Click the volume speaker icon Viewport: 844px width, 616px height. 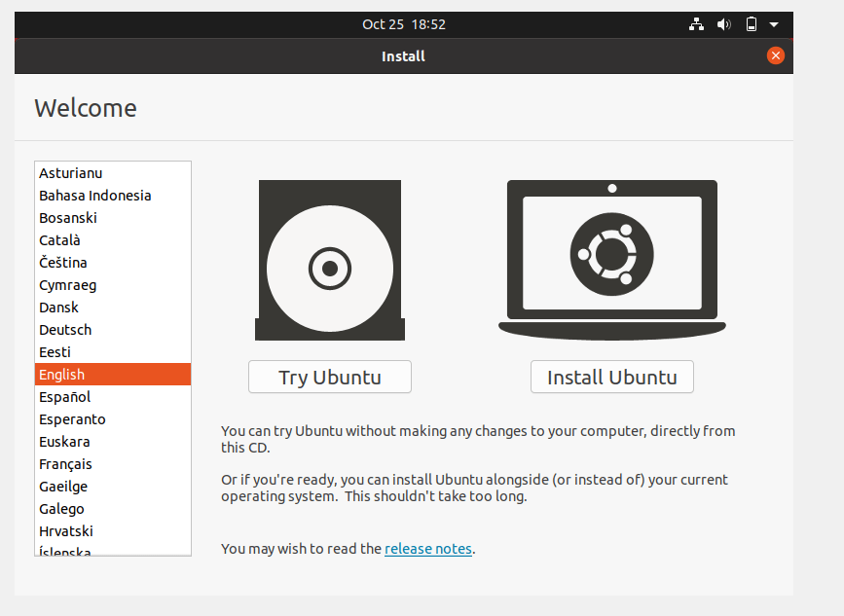point(724,24)
